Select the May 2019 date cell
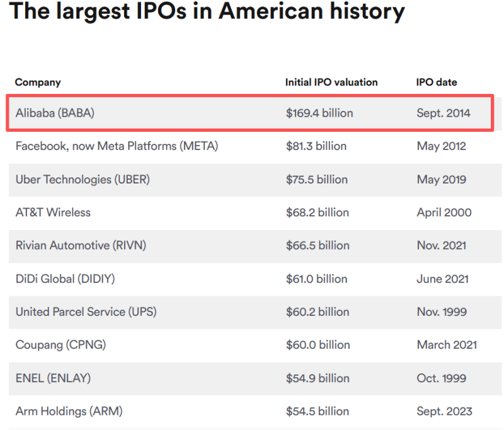504x430 pixels. [x=442, y=180]
